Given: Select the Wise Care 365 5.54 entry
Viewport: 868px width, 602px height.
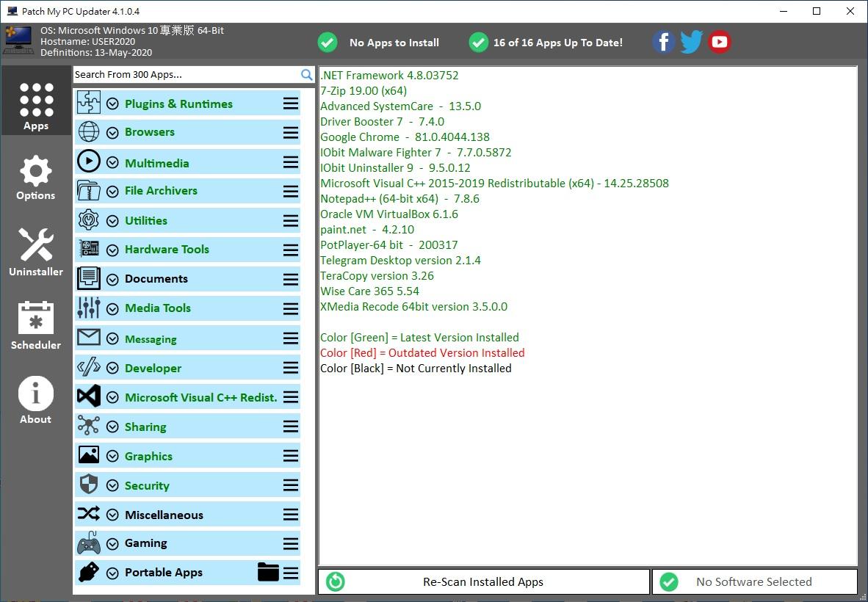Looking at the screenshot, I should click(369, 291).
